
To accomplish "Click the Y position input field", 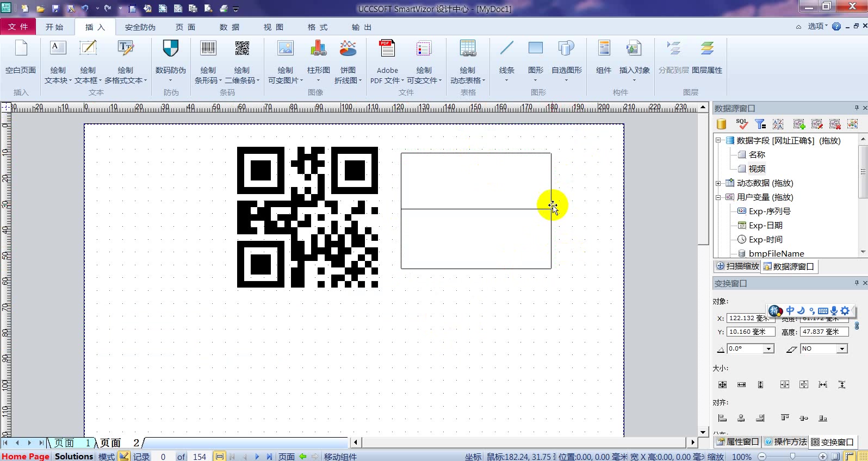I will coord(751,332).
